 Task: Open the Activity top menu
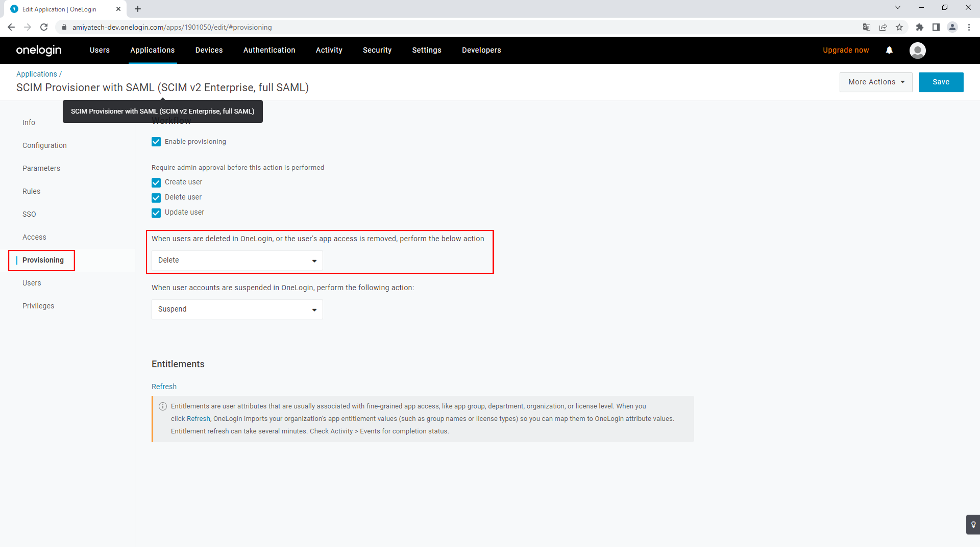click(x=329, y=50)
